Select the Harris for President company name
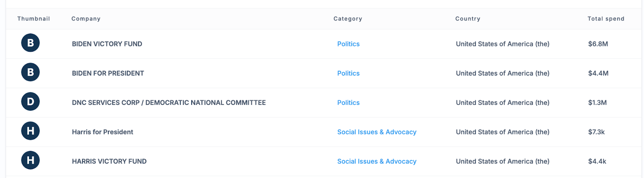This screenshot has width=644, height=178. (x=103, y=132)
